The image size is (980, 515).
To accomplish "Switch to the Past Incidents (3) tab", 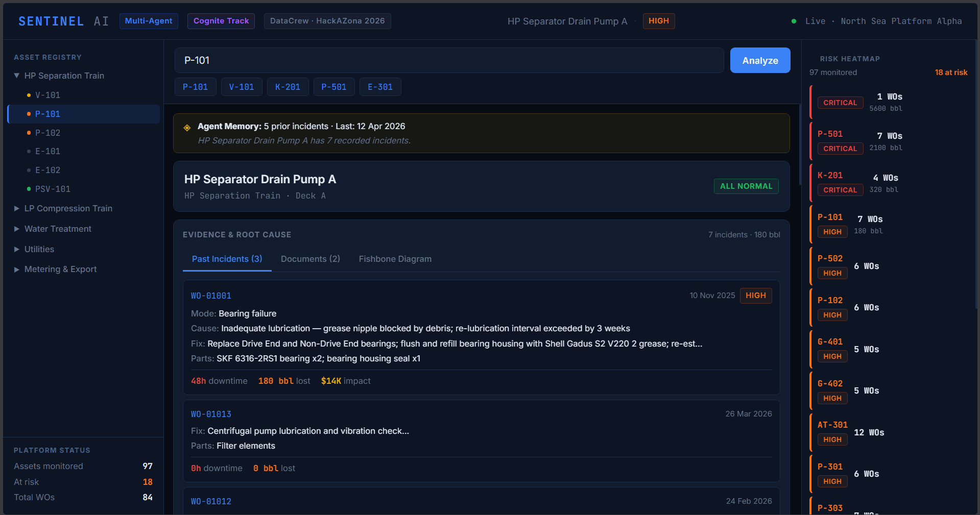I will 227,259.
